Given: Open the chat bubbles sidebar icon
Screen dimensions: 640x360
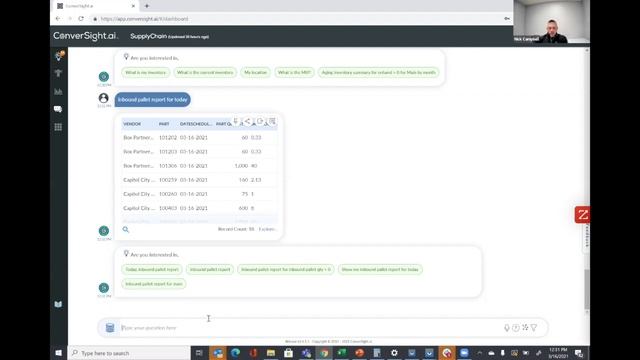Looking at the screenshot, I should (58, 109).
